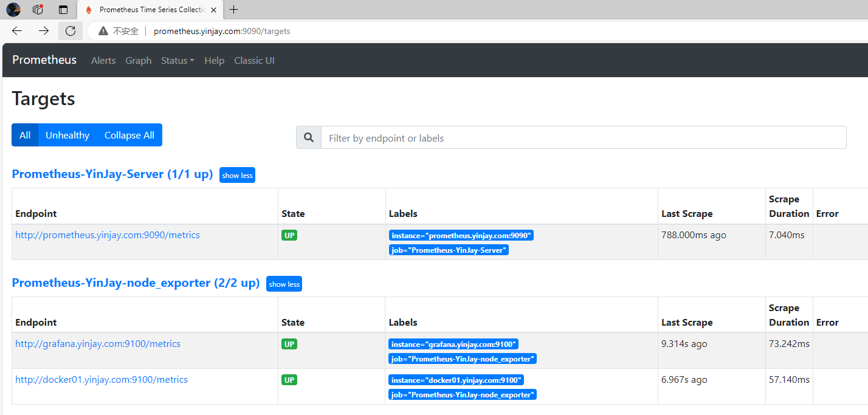Close the Prometheus Time Series tab

coord(213,10)
